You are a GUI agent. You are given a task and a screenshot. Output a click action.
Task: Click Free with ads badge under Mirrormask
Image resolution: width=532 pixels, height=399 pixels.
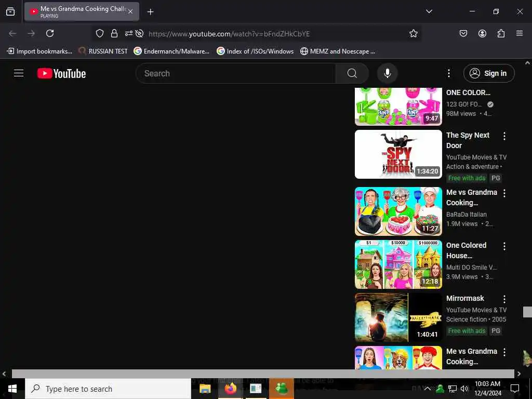[467, 331]
